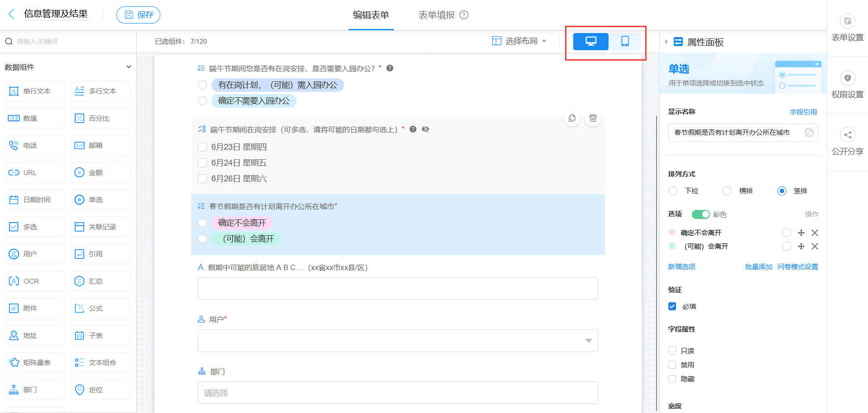The height and width of the screenshot is (413, 868).
Task: Clear the 显示名称 input with the X icon
Action: (x=810, y=132)
